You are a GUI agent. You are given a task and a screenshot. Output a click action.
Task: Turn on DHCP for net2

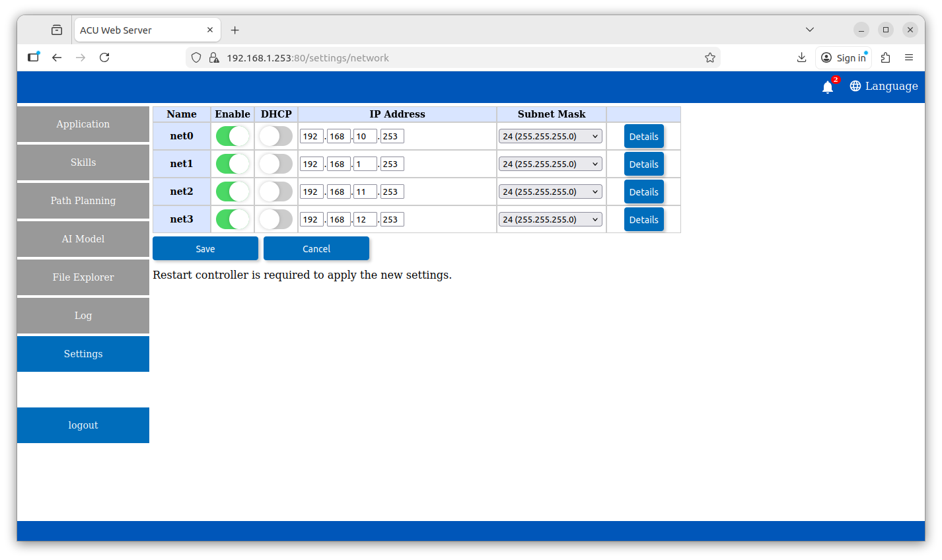pyautogui.click(x=275, y=192)
